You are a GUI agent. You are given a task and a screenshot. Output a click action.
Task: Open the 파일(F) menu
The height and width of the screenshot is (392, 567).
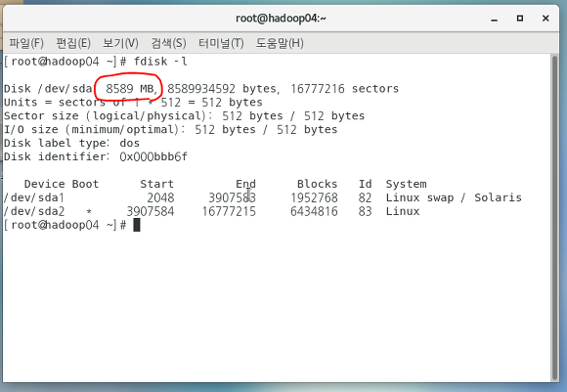pos(26,43)
